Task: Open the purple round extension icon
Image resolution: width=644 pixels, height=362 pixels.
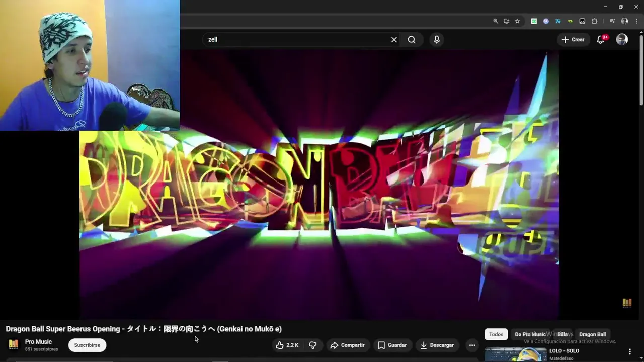Action: (x=546, y=21)
